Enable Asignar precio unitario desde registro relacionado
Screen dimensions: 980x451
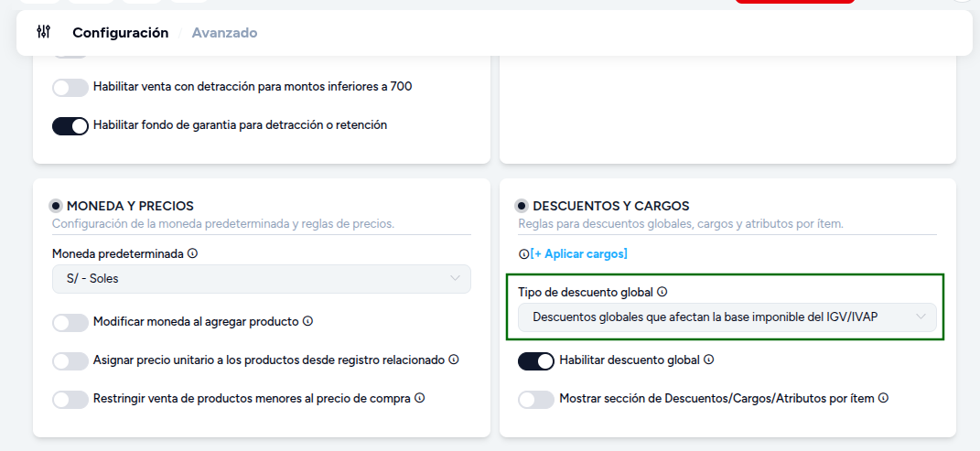(70, 361)
